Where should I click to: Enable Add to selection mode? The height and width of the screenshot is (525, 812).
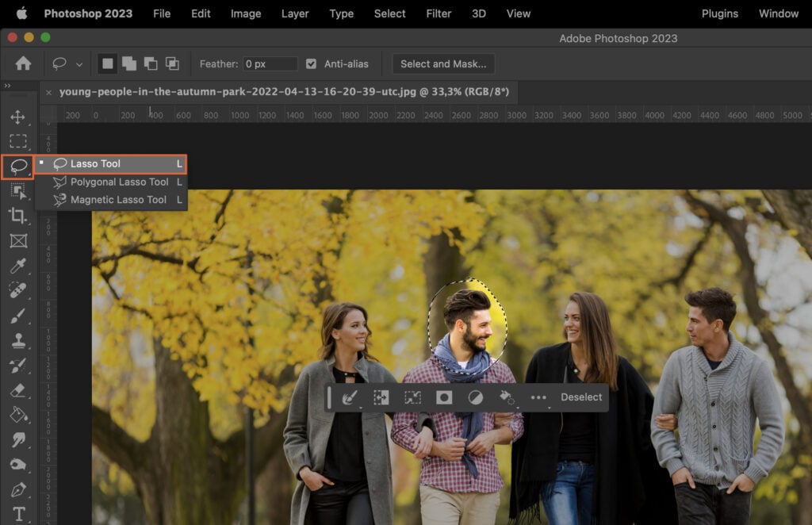click(129, 64)
